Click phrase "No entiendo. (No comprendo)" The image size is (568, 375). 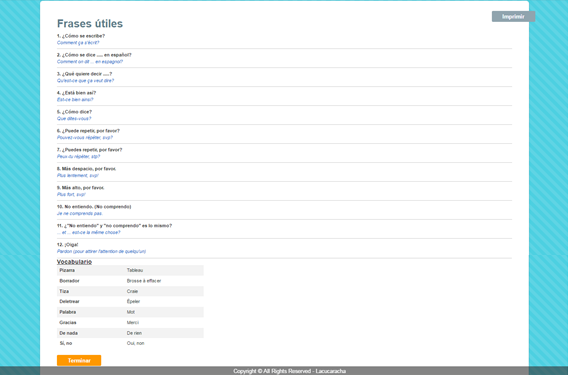coord(98,207)
